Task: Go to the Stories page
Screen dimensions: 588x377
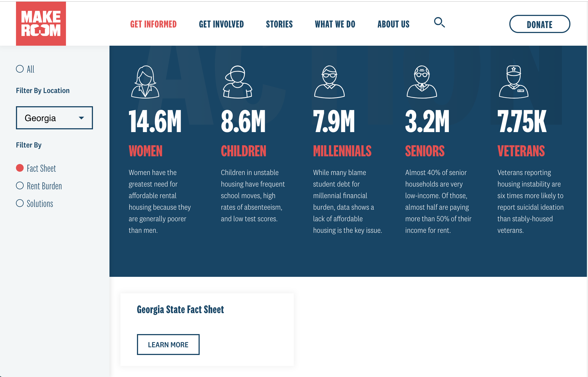Action: (x=279, y=24)
